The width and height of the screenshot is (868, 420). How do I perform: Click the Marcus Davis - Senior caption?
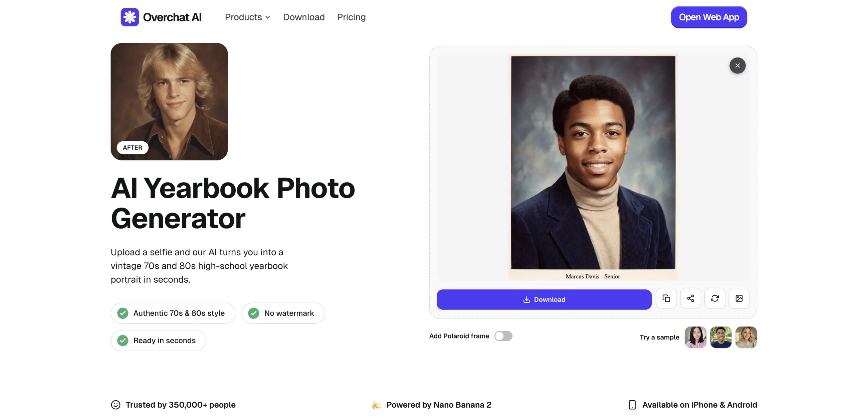pyautogui.click(x=593, y=276)
